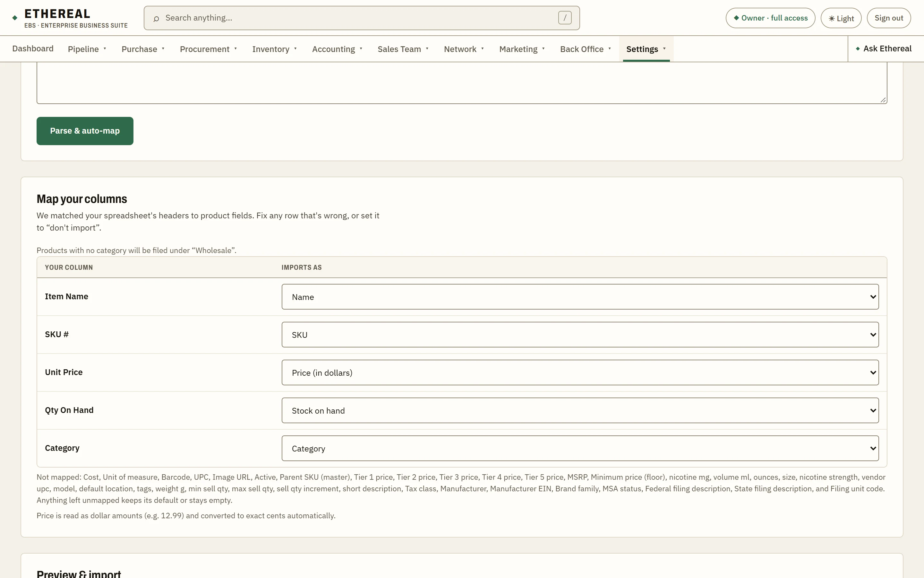Open the Unit Price mapping dropdown

580,372
